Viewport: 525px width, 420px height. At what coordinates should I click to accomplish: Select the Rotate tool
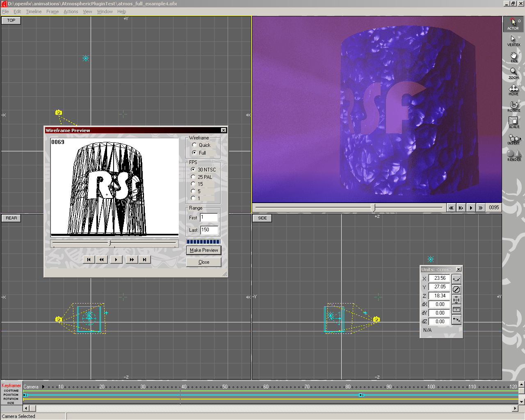[x=513, y=106]
